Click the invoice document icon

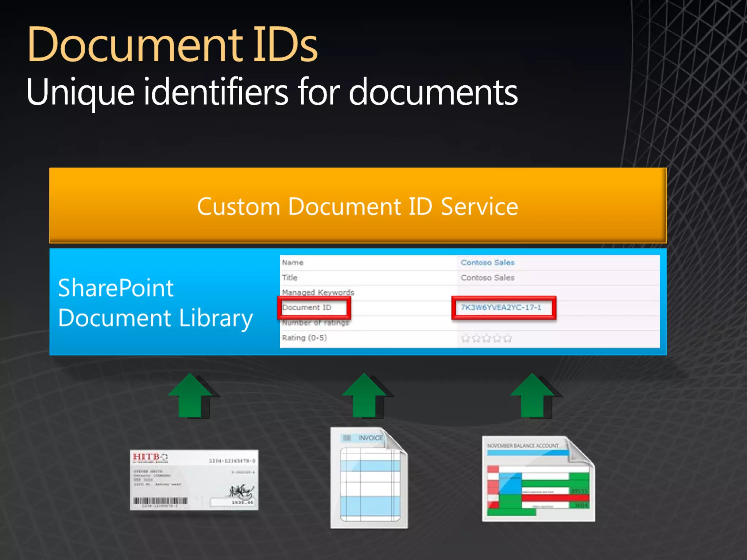coord(368,478)
